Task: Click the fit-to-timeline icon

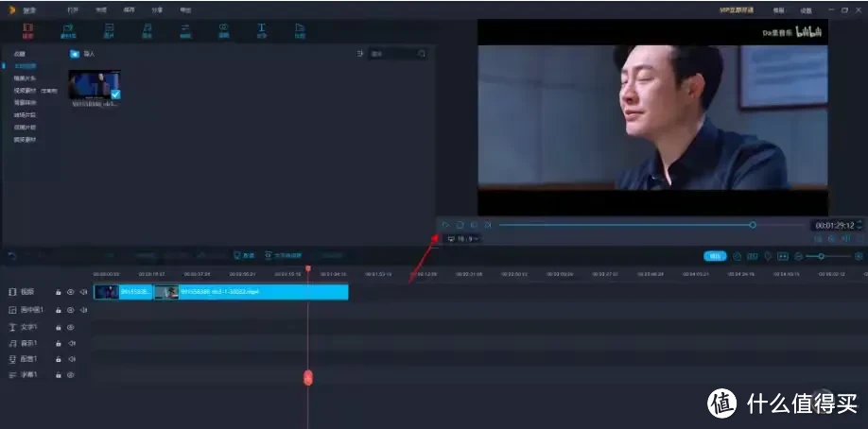Action: click(x=783, y=256)
